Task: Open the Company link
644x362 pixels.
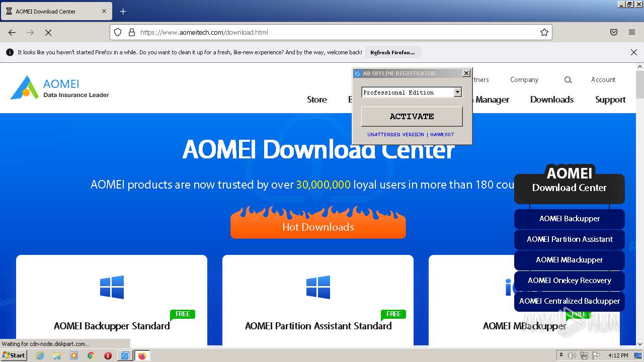Action: [524, 79]
